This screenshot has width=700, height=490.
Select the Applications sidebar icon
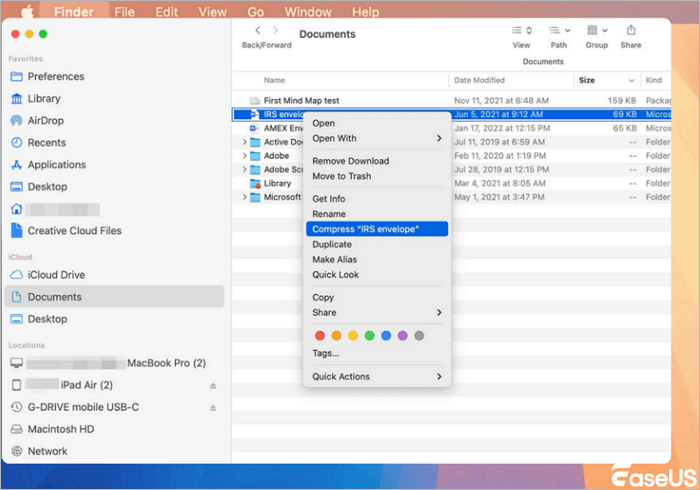point(17,165)
